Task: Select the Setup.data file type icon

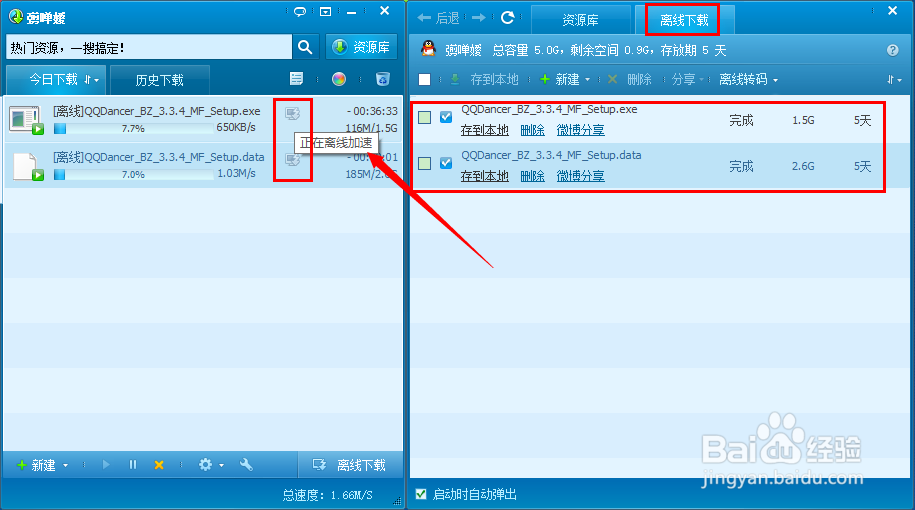Action: coord(28,166)
